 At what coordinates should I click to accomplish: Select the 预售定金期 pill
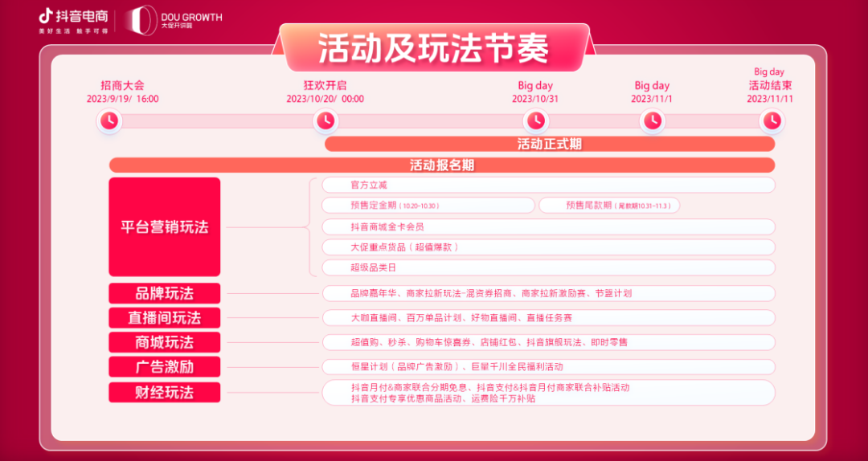point(428,206)
